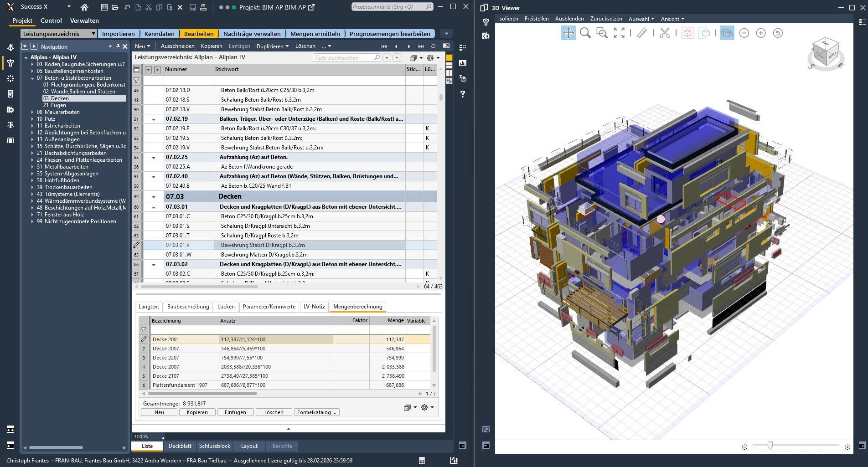Screen dimensions: 868x467
Task: Activate the scissors section-cut tool
Action: coord(665,33)
